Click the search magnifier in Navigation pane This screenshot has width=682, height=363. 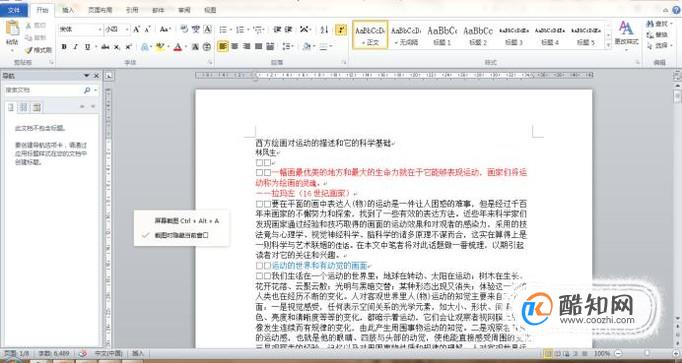coord(87,90)
